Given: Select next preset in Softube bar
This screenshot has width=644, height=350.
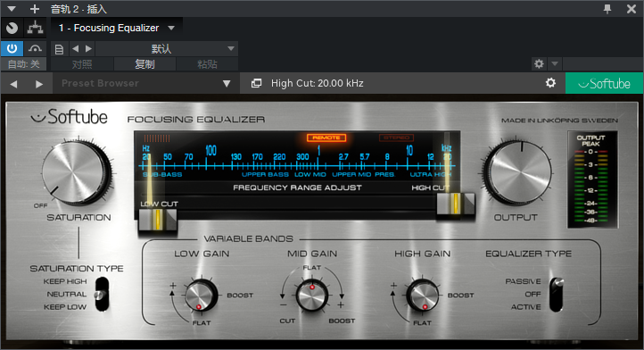Looking at the screenshot, I should tap(39, 84).
